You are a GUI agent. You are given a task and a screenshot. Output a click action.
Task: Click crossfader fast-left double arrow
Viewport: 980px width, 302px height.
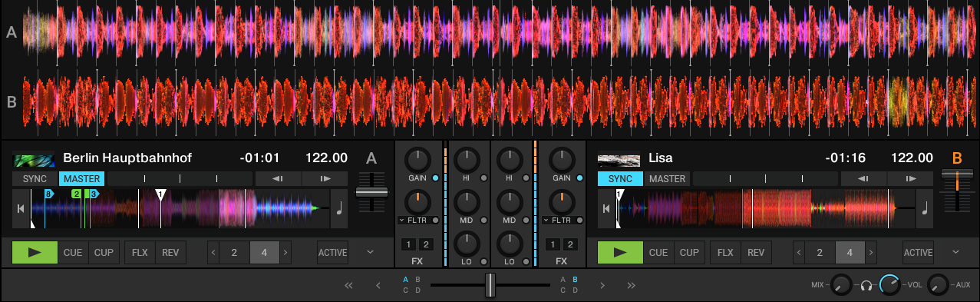pos(349,285)
